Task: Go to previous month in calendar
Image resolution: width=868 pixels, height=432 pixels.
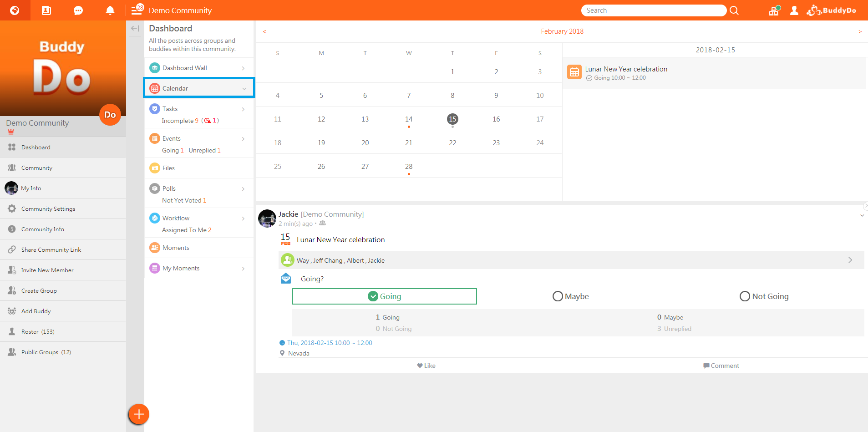Action: (264, 31)
